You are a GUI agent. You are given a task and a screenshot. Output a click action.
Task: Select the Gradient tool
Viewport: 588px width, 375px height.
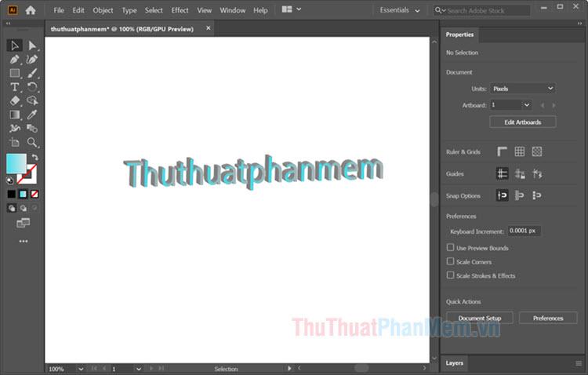14,115
